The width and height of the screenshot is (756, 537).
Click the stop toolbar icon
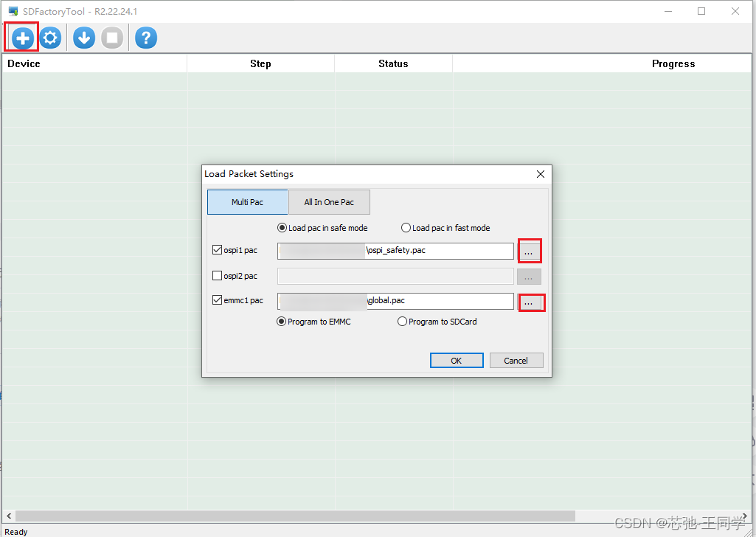pos(112,37)
